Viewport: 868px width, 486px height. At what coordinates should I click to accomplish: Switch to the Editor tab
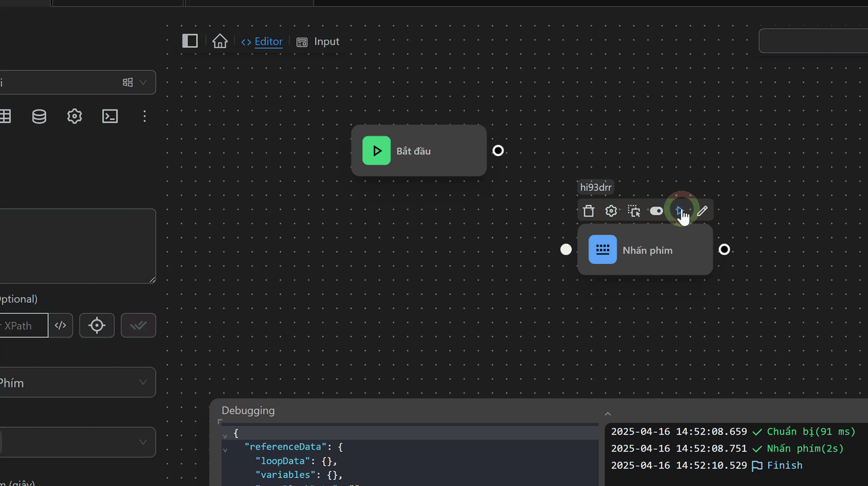click(268, 42)
